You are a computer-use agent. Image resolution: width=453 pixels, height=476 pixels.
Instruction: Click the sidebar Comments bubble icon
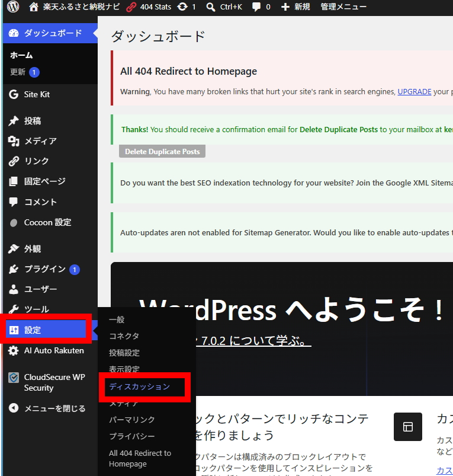(14, 202)
